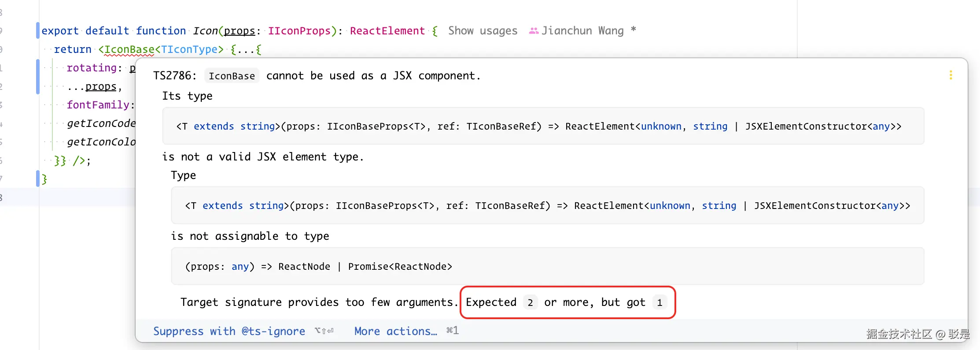The width and height of the screenshot is (980, 350).
Task: Click the (props: any) => ReactNode code block
Action: click(318, 266)
